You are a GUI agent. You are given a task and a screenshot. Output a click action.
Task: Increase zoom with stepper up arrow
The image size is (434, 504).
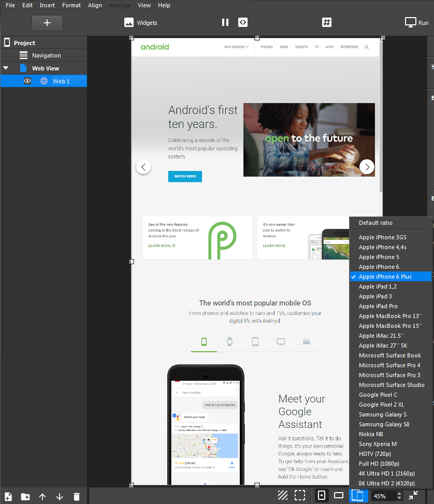399,494
